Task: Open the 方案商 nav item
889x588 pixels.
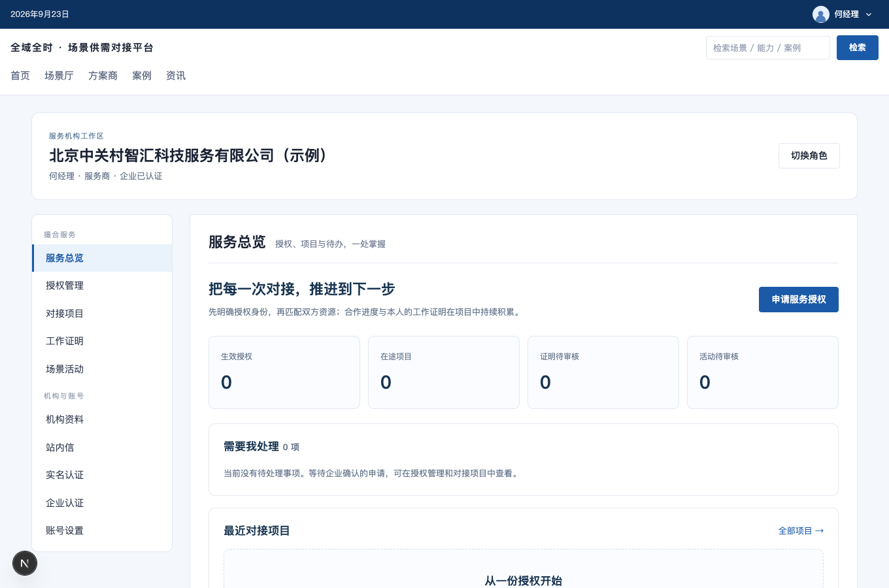Action: (103, 76)
